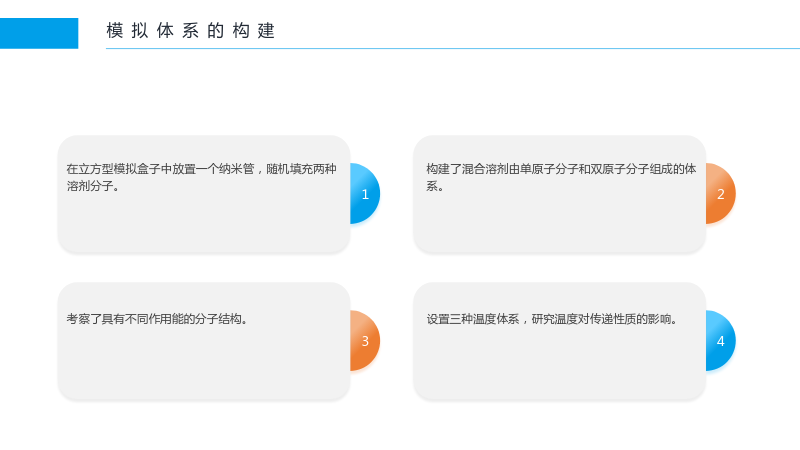800x450 pixels.
Task: Click the character 建 ending the title
Action: point(266,31)
